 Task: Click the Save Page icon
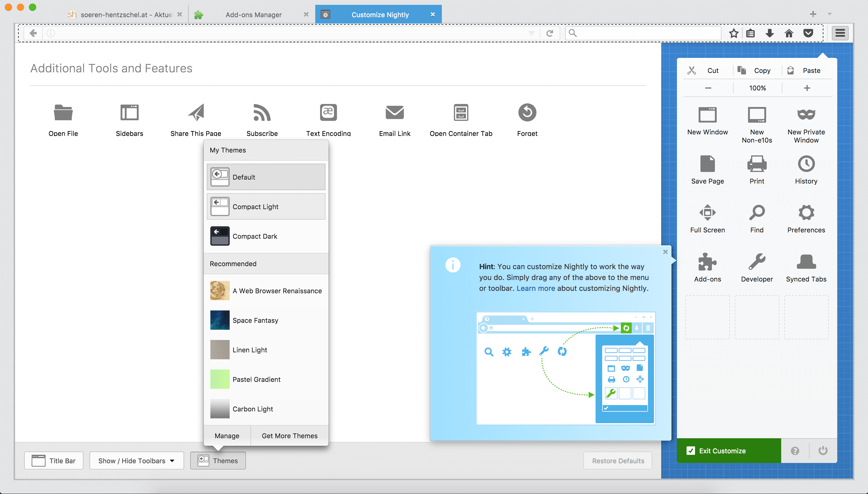coord(707,164)
